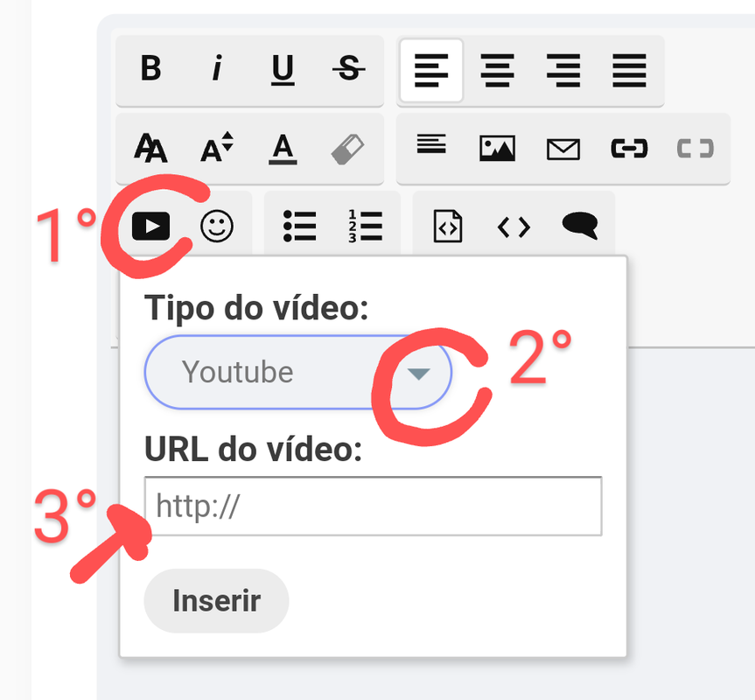Apply strikethrough formatting
755x700 pixels.
click(x=348, y=68)
